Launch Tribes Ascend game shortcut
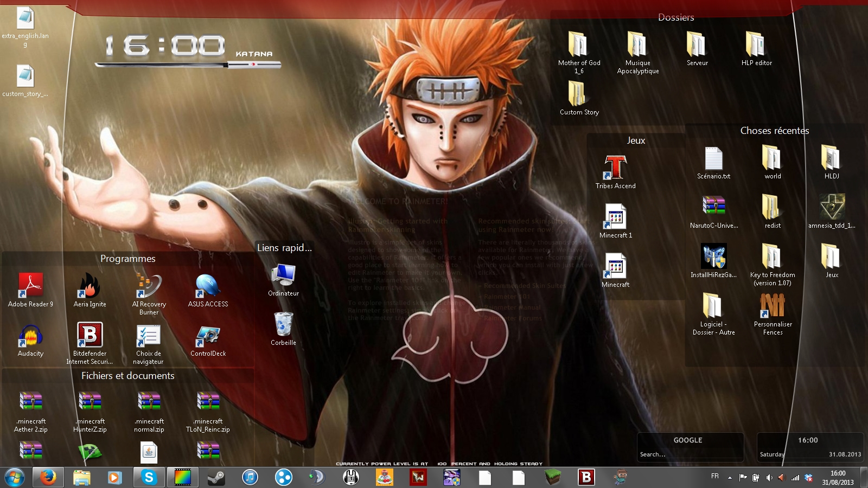Screen dimensions: 868x488 click(x=616, y=172)
